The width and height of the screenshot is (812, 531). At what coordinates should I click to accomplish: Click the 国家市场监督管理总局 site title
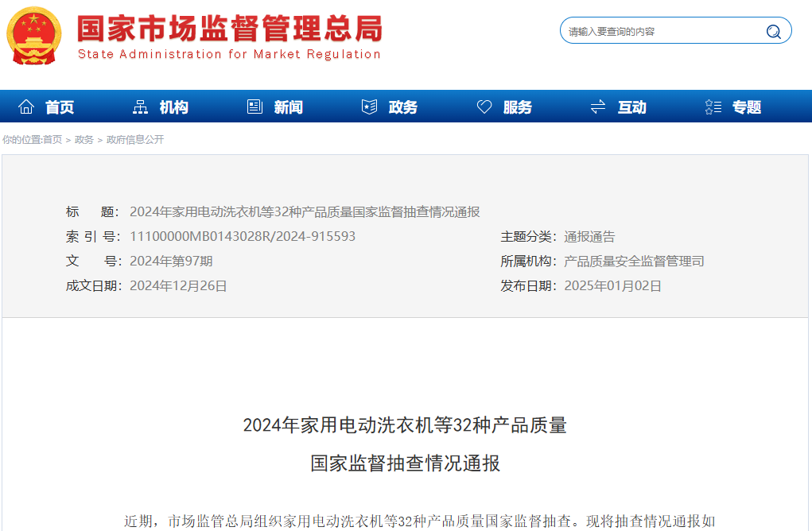click(x=230, y=29)
